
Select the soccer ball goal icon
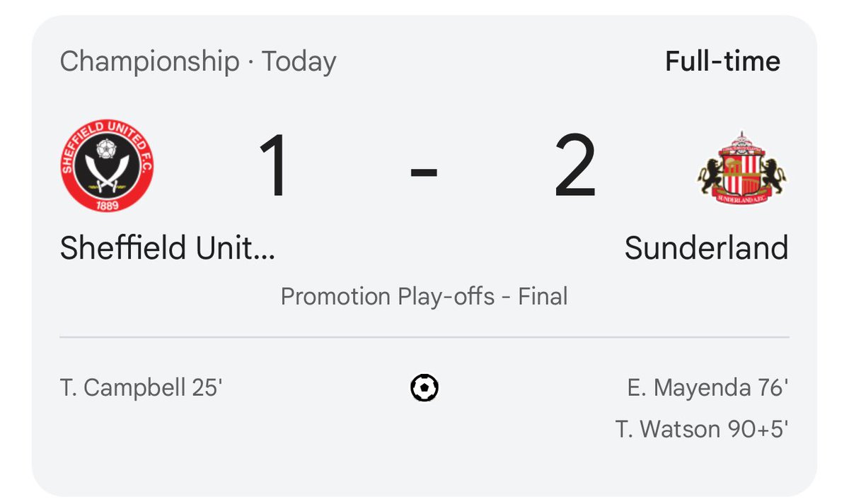click(x=423, y=387)
